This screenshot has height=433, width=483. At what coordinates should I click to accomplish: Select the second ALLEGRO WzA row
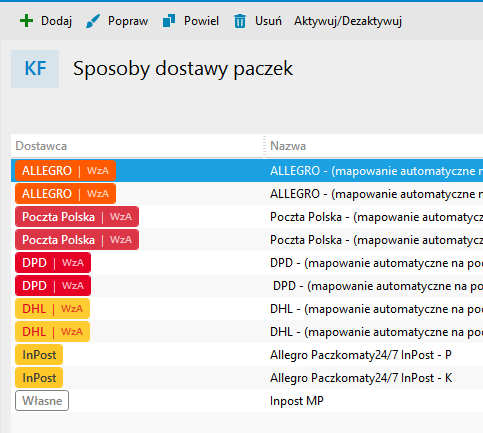tap(247, 194)
